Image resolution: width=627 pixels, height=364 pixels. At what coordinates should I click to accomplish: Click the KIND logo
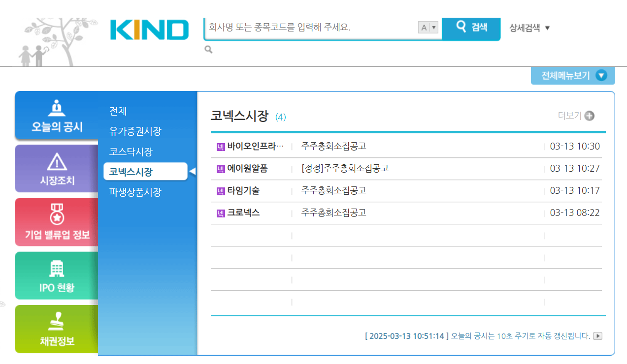tap(149, 30)
